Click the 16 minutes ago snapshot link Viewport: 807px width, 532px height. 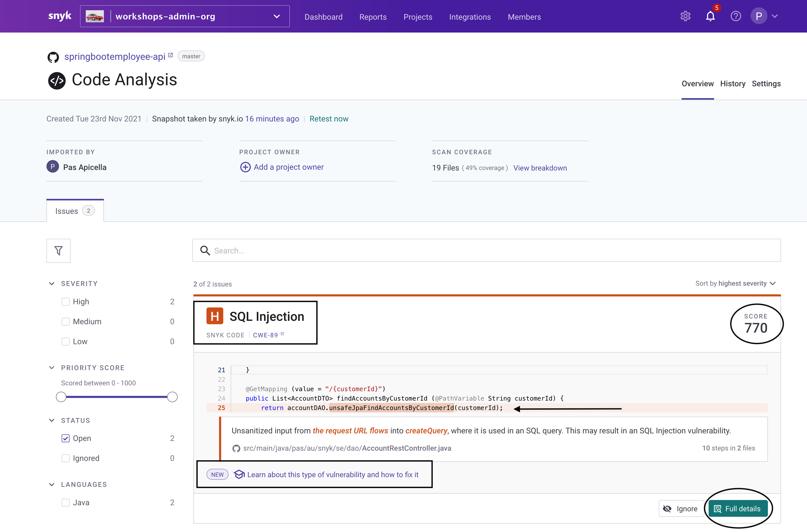[272, 119]
